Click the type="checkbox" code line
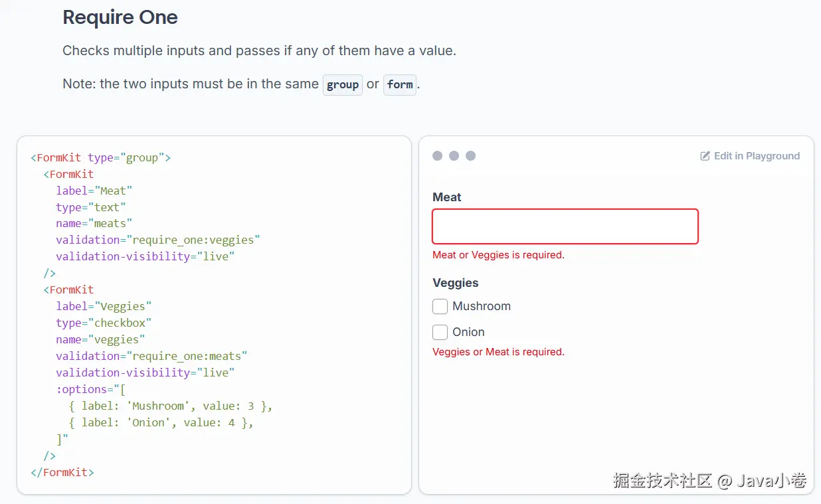 (x=104, y=323)
